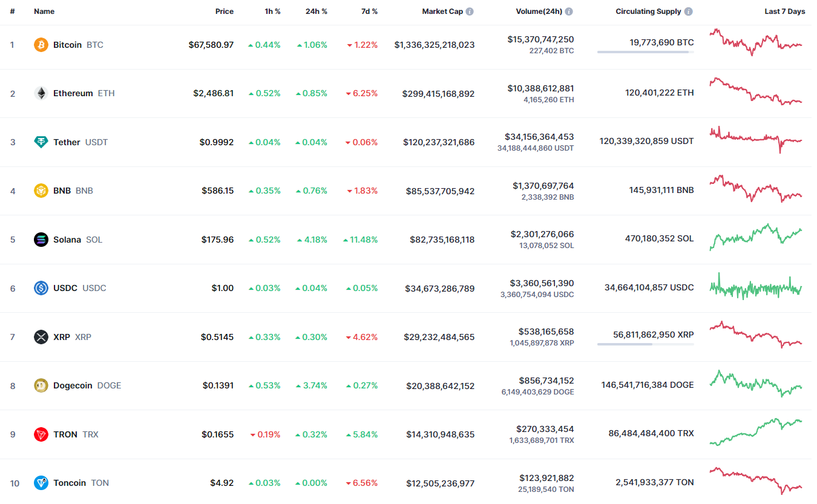This screenshot has width=817, height=504.
Task: Sort by the Name column header
Action: [44, 11]
